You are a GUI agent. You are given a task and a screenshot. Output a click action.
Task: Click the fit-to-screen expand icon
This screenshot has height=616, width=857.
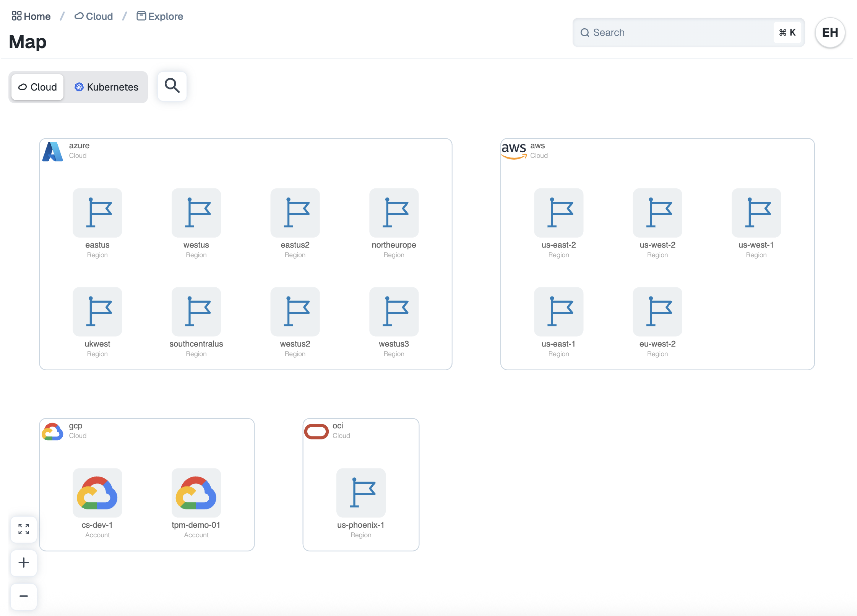point(24,529)
